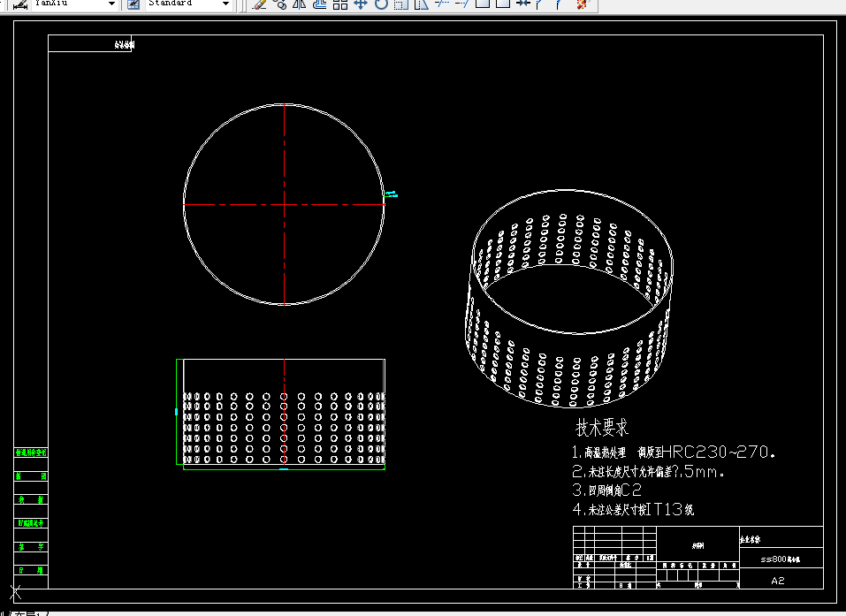This screenshot has width=846, height=616.
Task: Select the Erase tool in Modify toolbar
Action: [x=260, y=4]
